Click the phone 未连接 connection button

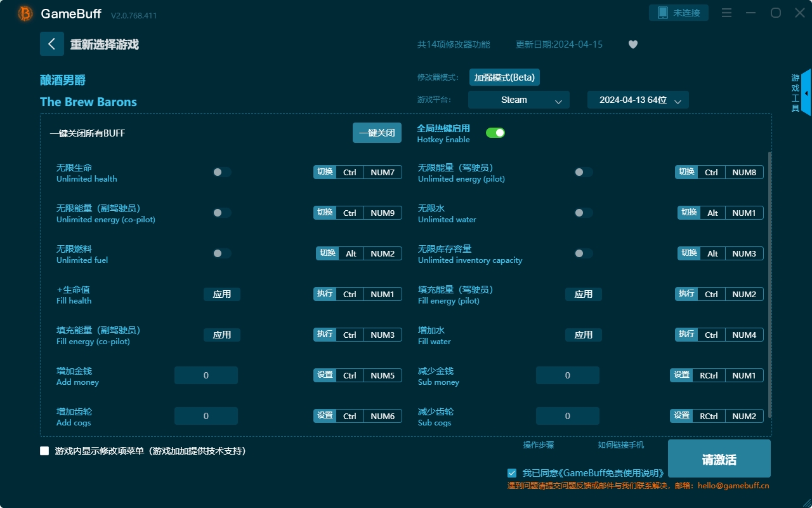pyautogui.click(x=678, y=13)
